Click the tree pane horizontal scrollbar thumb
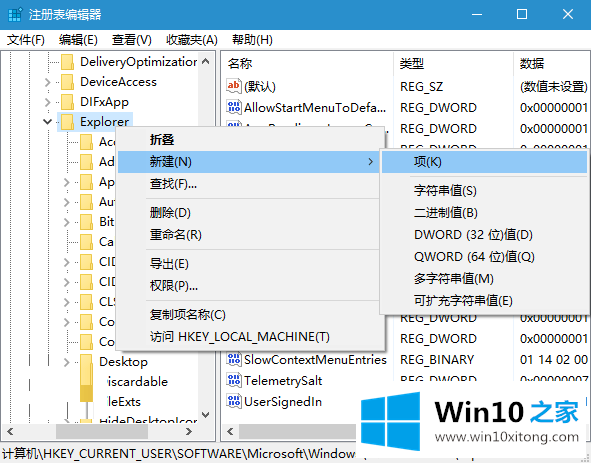 tap(102, 431)
